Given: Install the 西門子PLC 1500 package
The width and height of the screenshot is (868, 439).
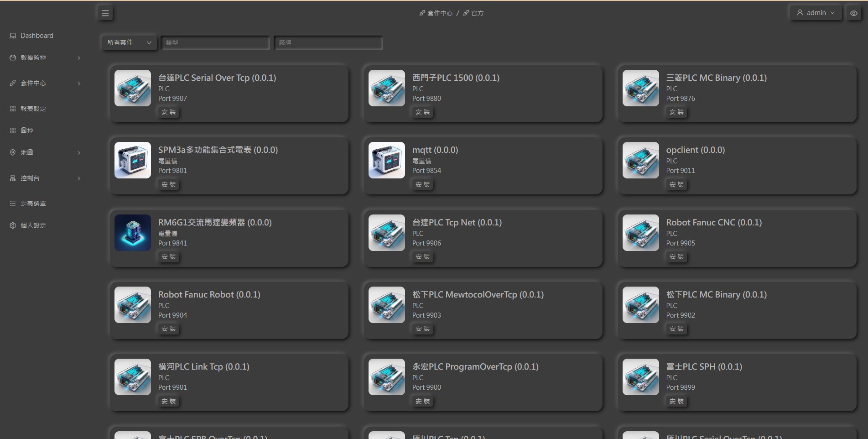Looking at the screenshot, I should 423,112.
